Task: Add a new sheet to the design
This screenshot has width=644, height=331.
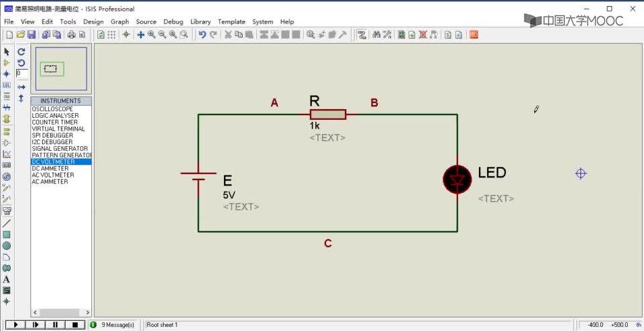Action: (412, 35)
